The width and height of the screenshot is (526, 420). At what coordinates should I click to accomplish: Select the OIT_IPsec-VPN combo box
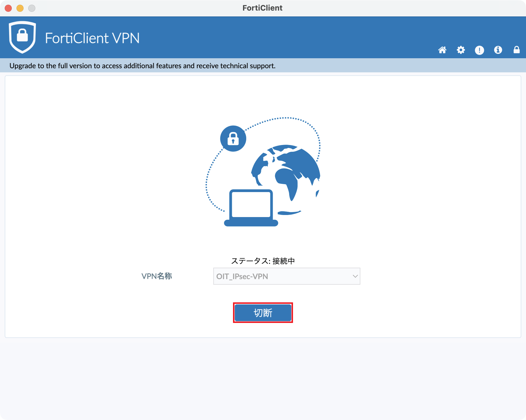287,276
